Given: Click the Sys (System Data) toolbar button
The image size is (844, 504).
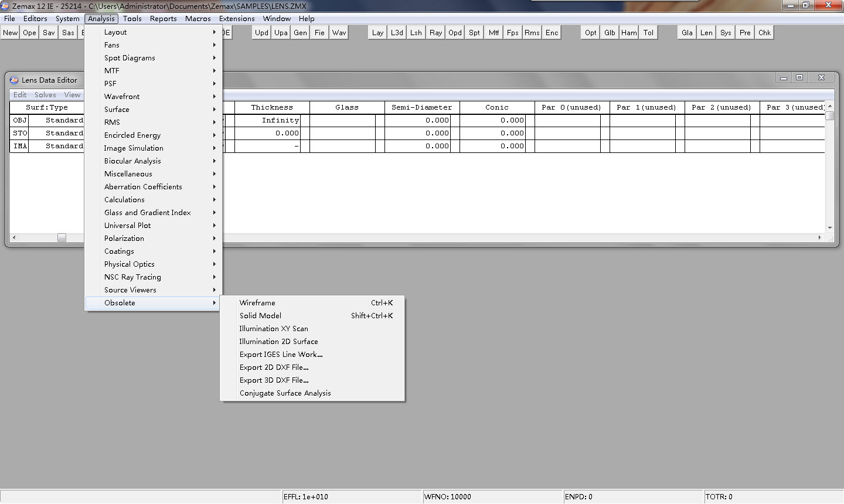Looking at the screenshot, I should [x=726, y=33].
